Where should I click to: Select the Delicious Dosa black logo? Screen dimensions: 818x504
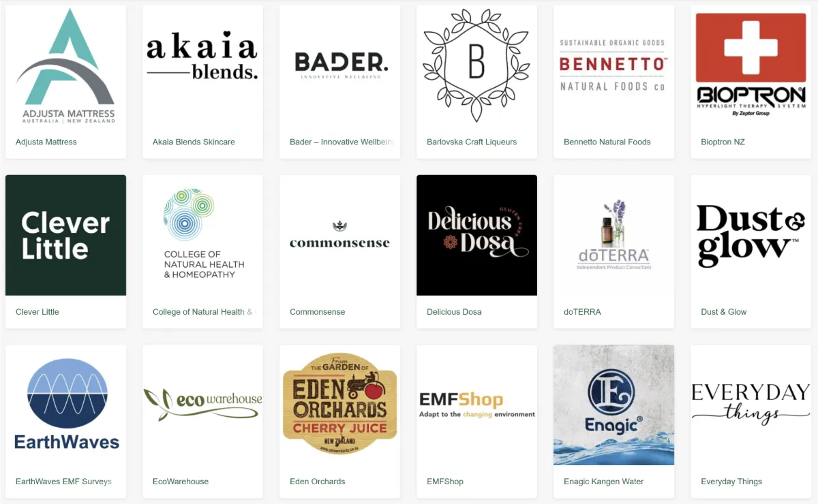coord(476,235)
